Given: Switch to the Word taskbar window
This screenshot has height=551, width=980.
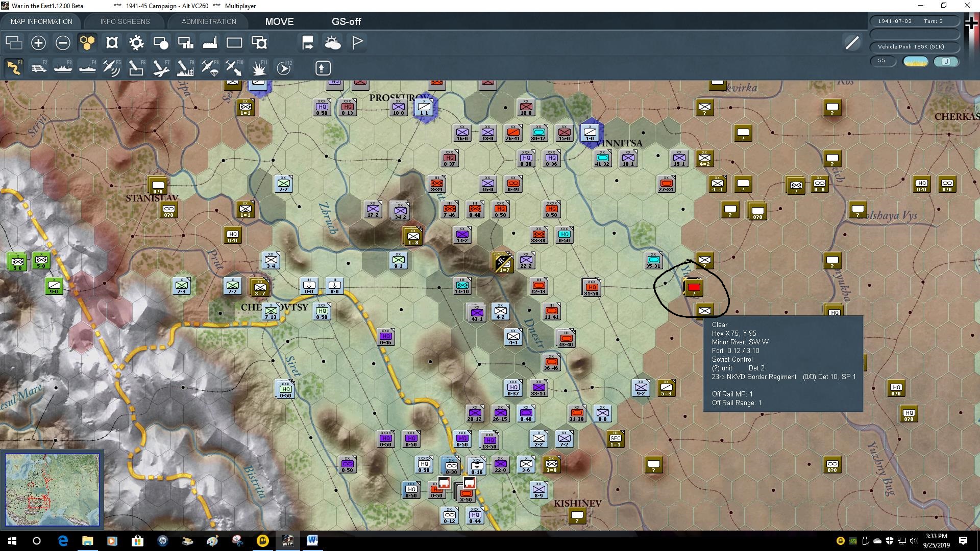Looking at the screenshot, I should (312, 541).
